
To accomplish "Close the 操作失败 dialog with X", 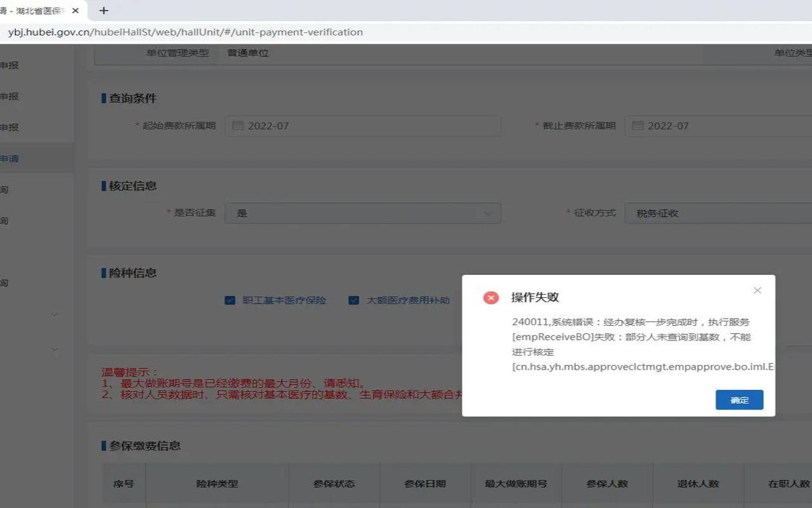I will [x=757, y=290].
